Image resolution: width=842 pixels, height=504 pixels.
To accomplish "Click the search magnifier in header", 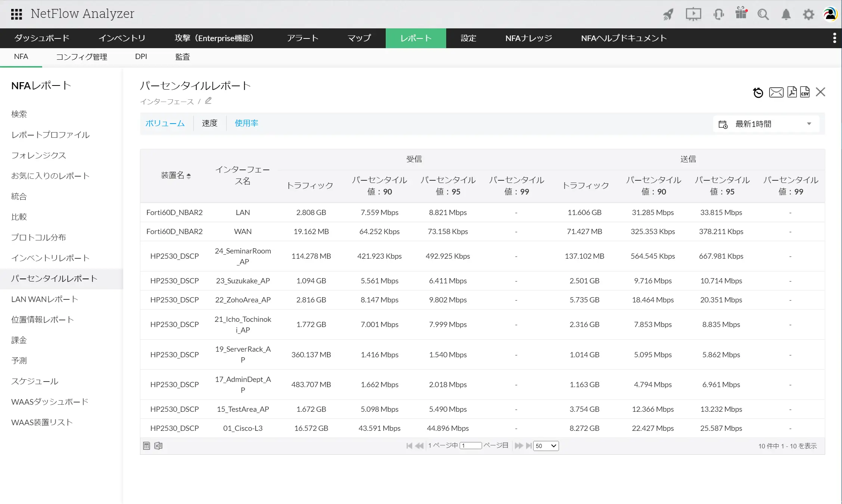I will tap(763, 15).
